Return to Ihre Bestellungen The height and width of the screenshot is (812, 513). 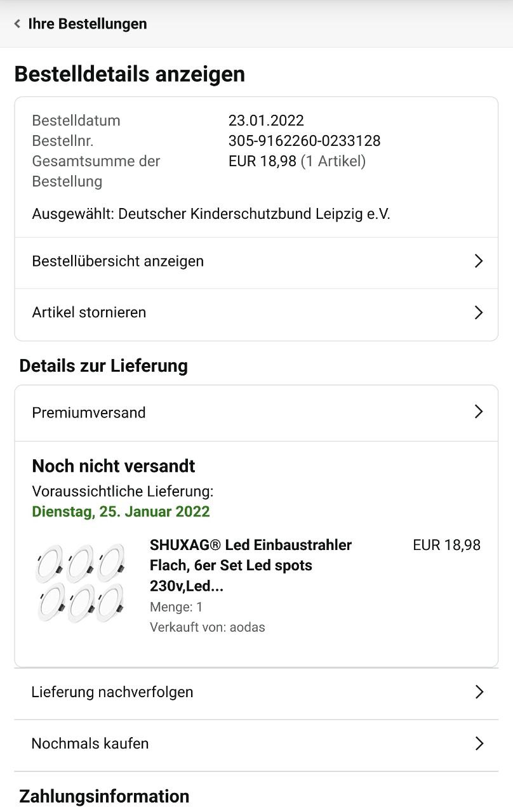point(88,24)
